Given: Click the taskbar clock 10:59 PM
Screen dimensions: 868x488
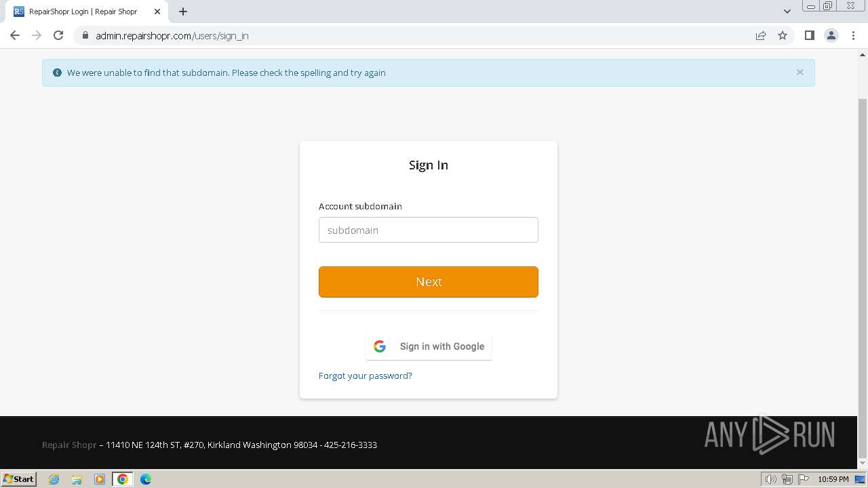Looking at the screenshot, I should 833,479.
